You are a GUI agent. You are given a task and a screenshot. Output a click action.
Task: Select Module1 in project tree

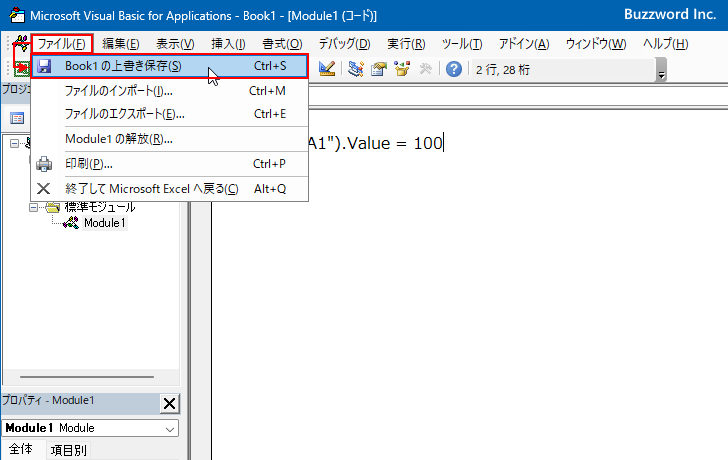pyautogui.click(x=104, y=223)
